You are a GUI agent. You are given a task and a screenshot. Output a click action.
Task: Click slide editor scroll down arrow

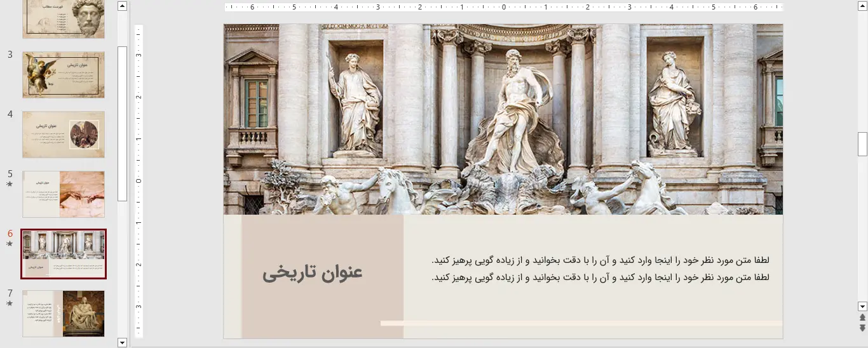[x=862, y=306]
